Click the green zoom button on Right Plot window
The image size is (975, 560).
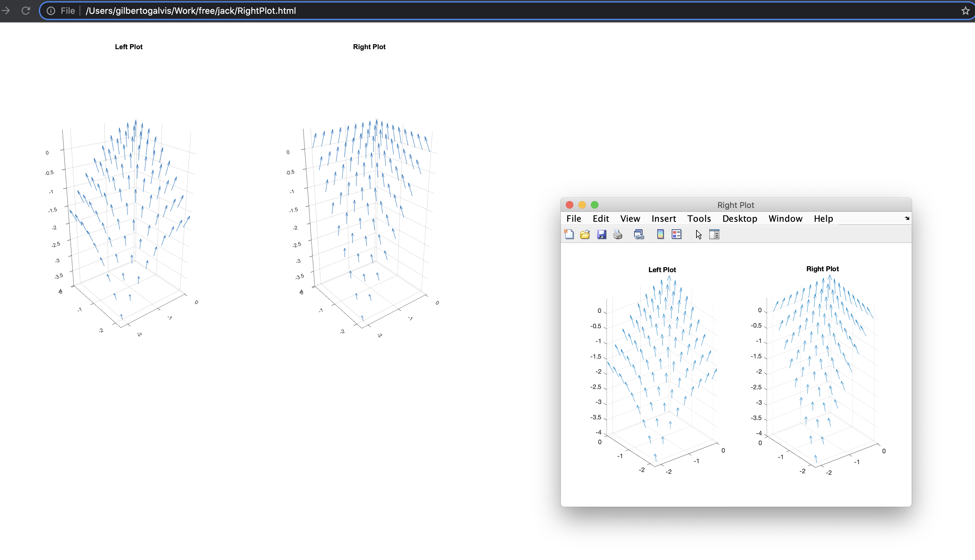coord(595,205)
